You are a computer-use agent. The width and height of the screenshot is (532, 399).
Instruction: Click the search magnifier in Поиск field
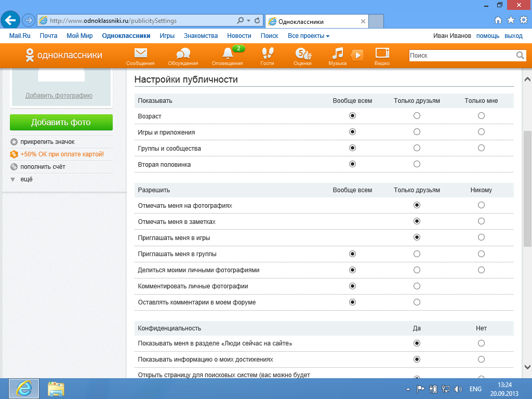(520, 55)
